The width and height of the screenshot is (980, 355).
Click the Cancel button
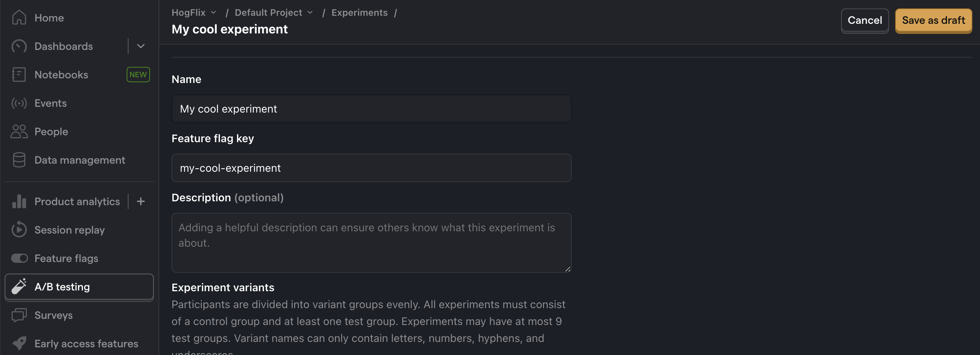click(865, 20)
